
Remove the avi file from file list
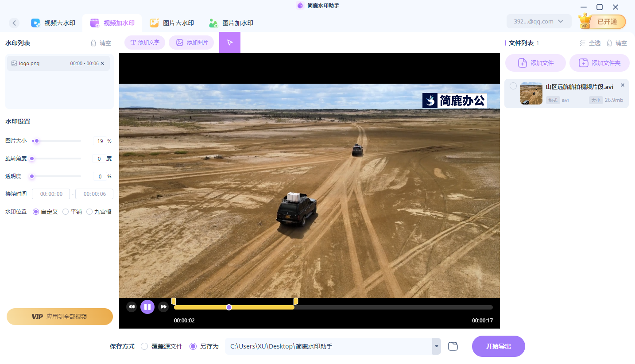click(x=622, y=85)
